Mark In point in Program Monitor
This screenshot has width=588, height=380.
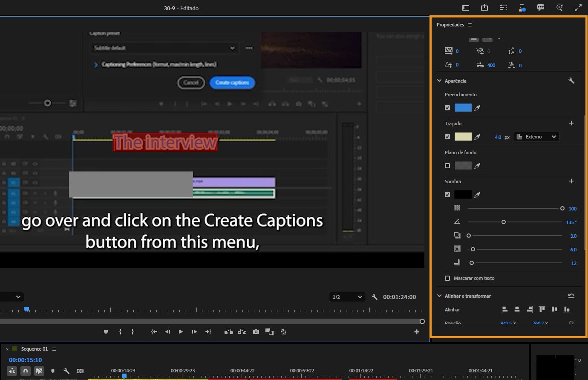[x=121, y=332]
